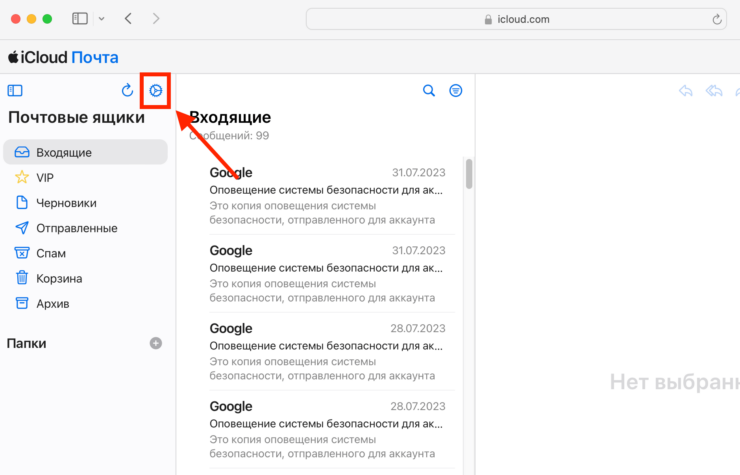Click the icloud.com address bar
The height and width of the screenshot is (475, 740).
[x=516, y=19]
